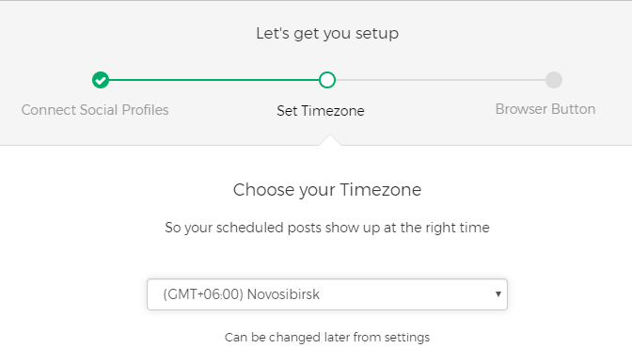Click the scheduled posts description text

(x=327, y=228)
